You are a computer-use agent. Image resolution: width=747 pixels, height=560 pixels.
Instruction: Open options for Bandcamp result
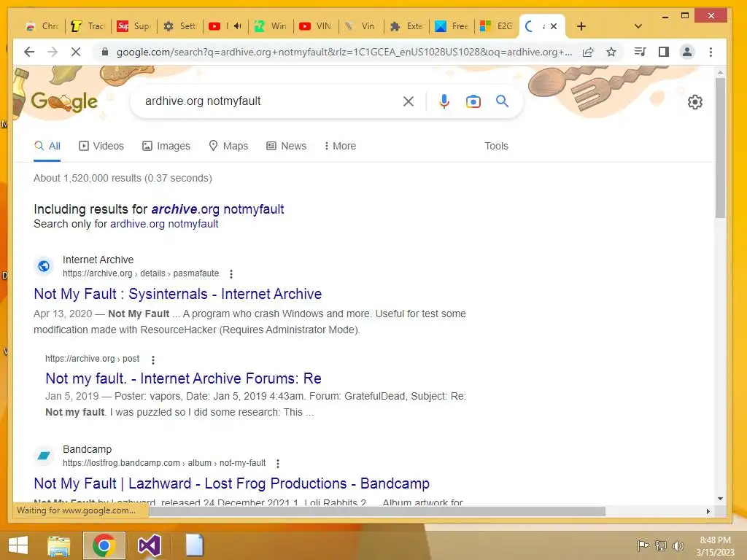pyautogui.click(x=278, y=463)
